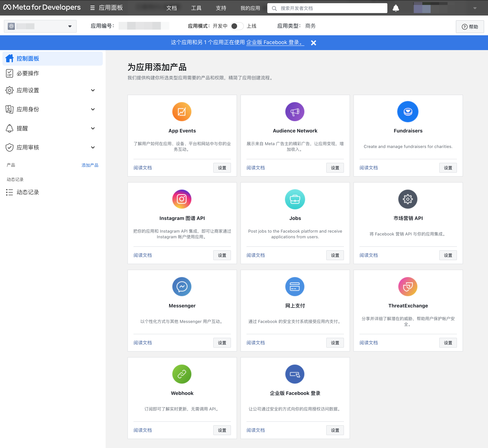This screenshot has height=448, width=488.
Task: Dismiss the blue banner notification
Action: (313, 43)
